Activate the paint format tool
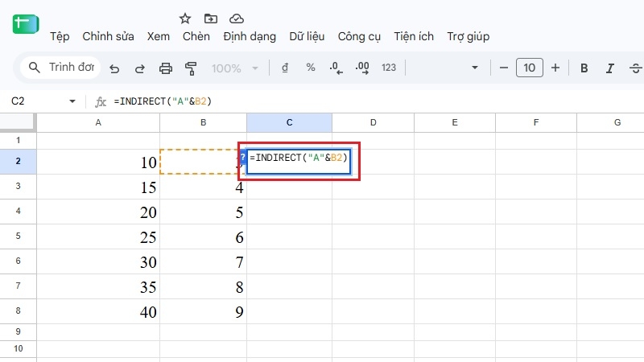The height and width of the screenshot is (362, 644). [191, 68]
